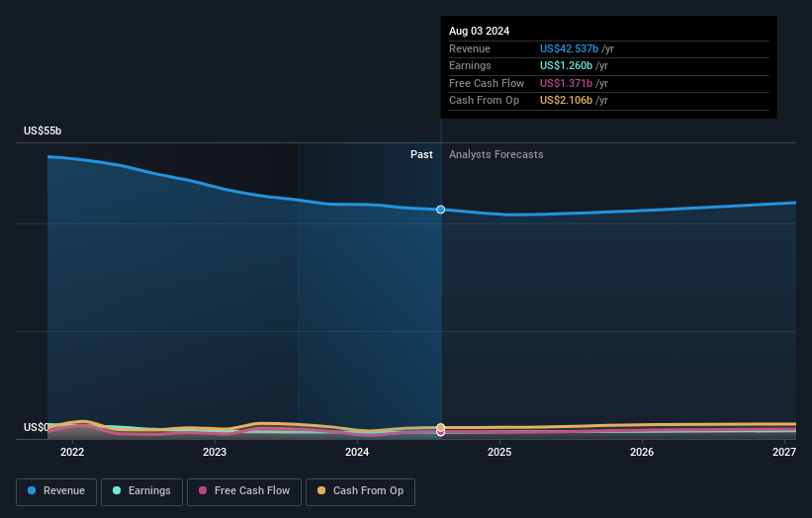Click the 2026 x-axis label

pos(642,452)
